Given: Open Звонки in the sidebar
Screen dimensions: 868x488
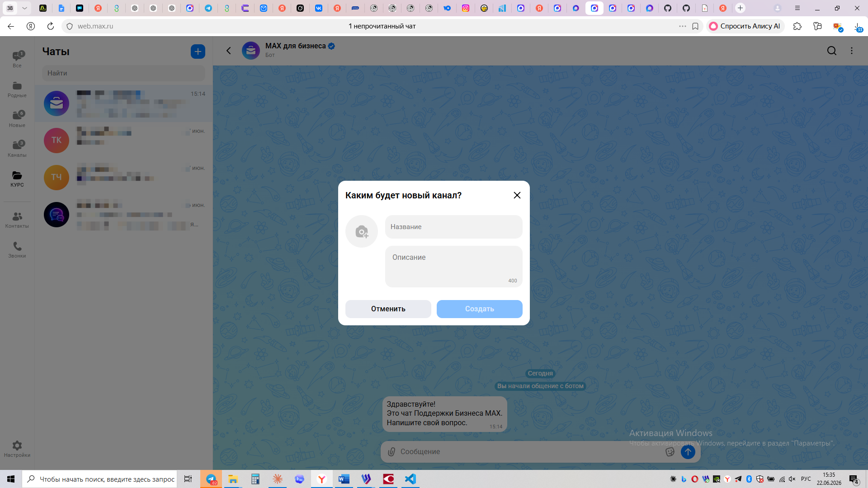Looking at the screenshot, I should click(x=17, y=249).
